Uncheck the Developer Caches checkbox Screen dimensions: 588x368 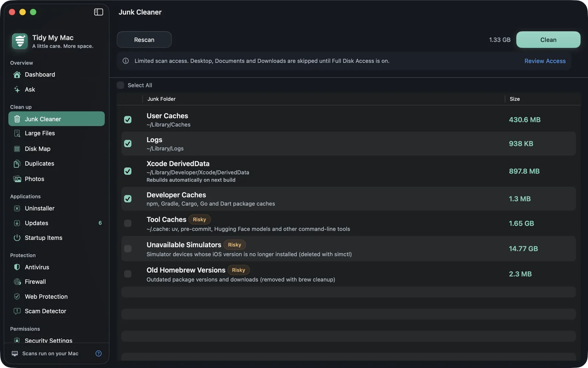click(128, 199)
